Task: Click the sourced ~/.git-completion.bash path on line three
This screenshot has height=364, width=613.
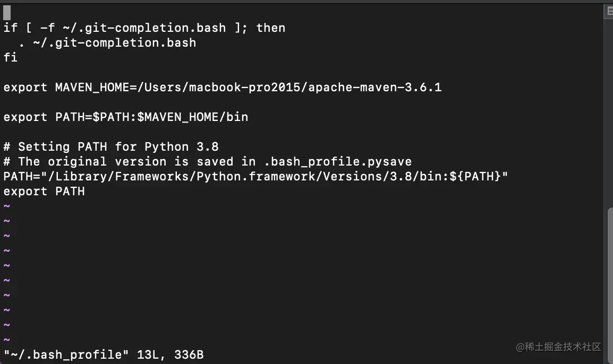Action: (x=114, y=42)
